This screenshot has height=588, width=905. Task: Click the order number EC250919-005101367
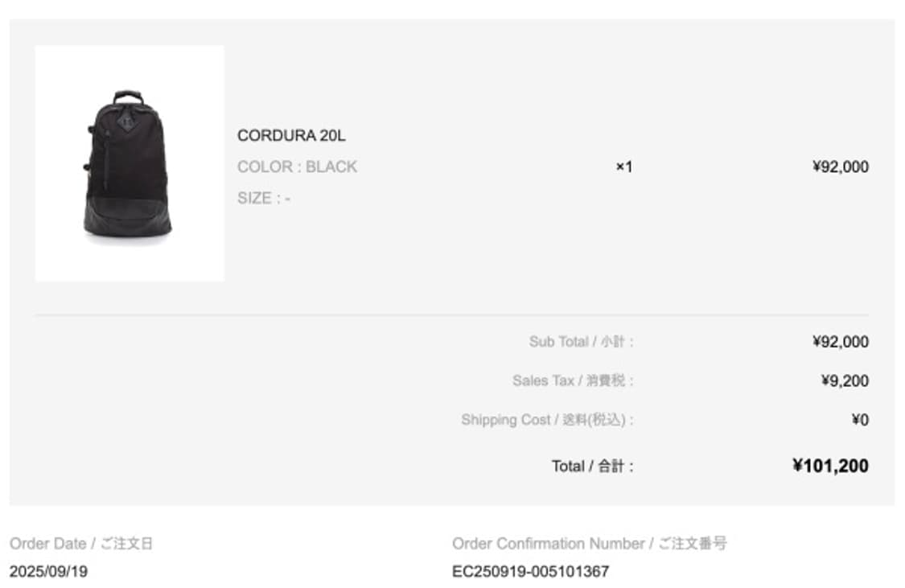click(x=530, y=571)
